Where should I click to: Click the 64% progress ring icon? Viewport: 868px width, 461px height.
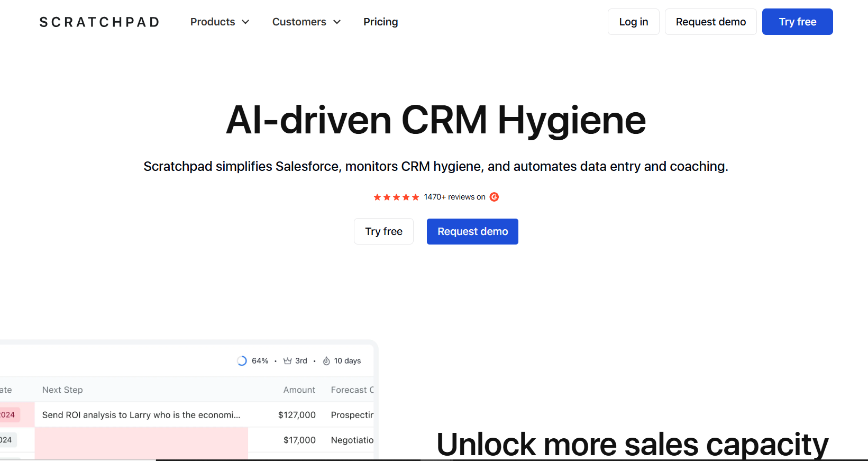(x=242, y=361)
